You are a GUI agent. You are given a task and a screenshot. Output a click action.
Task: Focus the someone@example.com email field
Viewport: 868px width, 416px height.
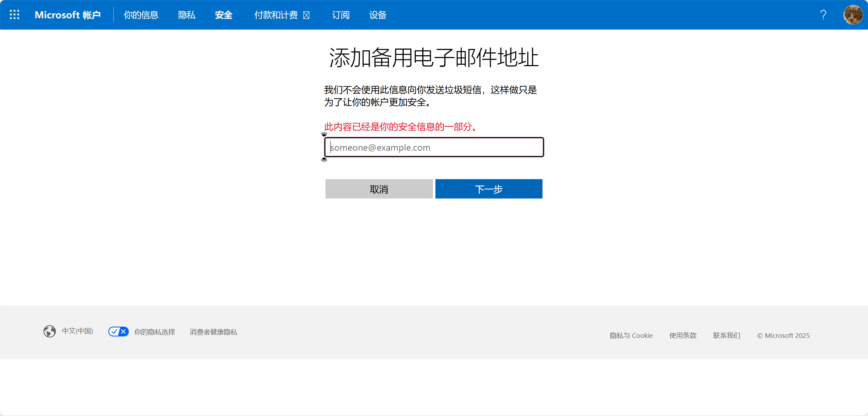tap(434, 147)
